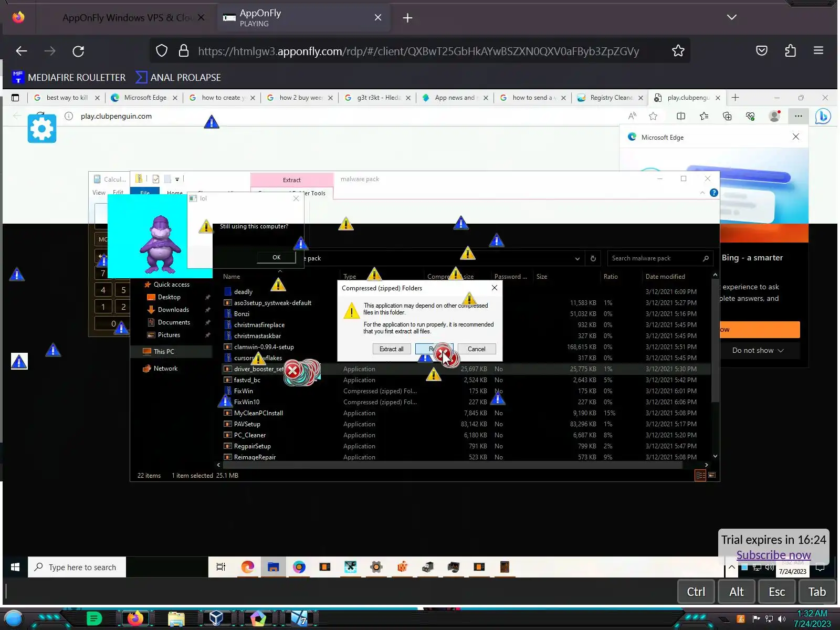Open MEDIAFIRE ROULETTER bookmark

click(x=69, y=77)
